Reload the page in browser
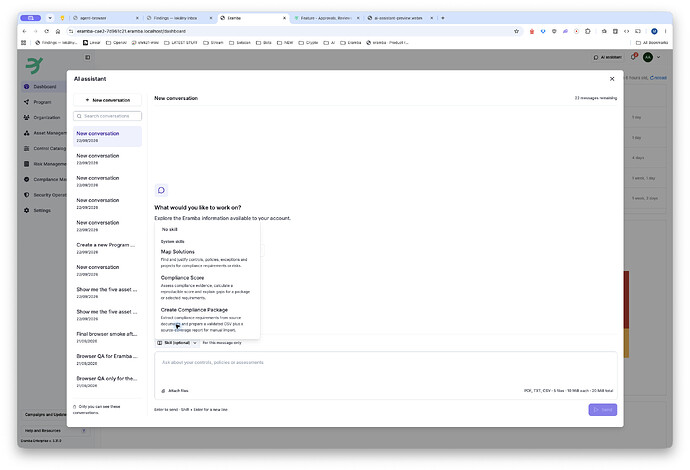The image size is (690, 470). (46, 31)
